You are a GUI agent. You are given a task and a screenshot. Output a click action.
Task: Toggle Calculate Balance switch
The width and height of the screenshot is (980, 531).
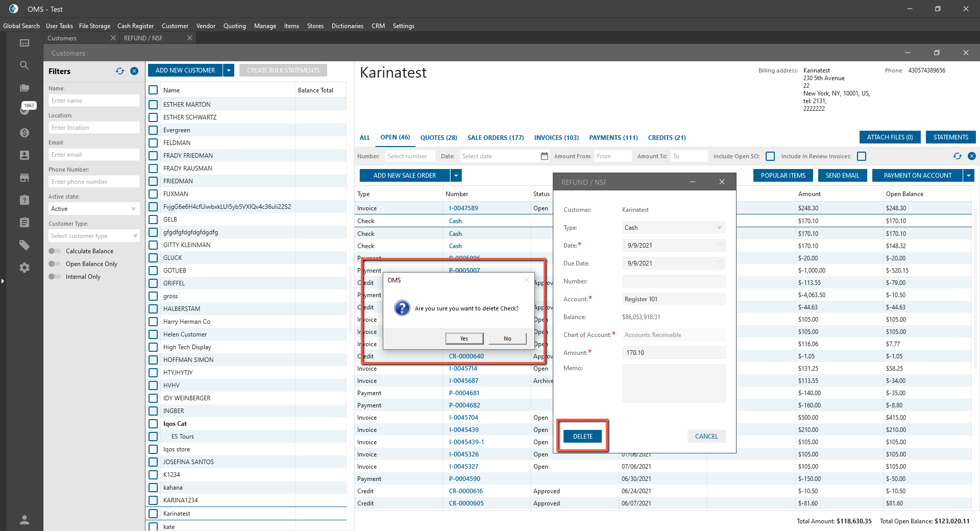(x=55, y=251)
